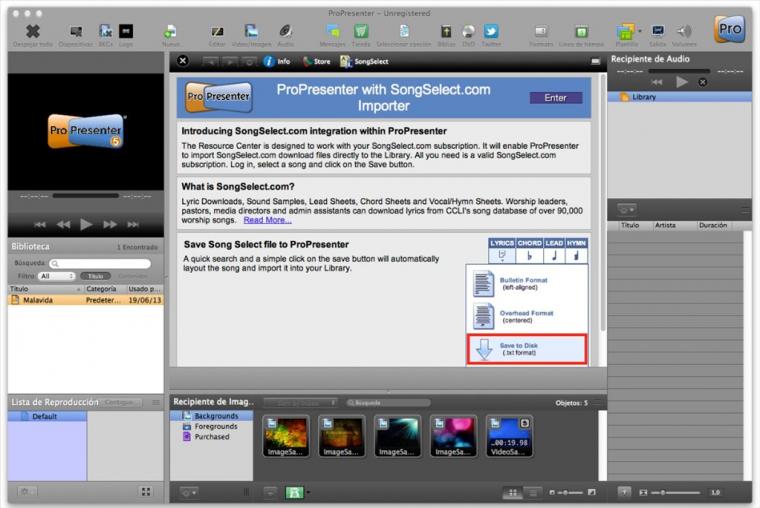The height and width of the screenshot is (508, 760).
Task: Open the audio bin gear dropdown
Action: (x=627, y=210)
